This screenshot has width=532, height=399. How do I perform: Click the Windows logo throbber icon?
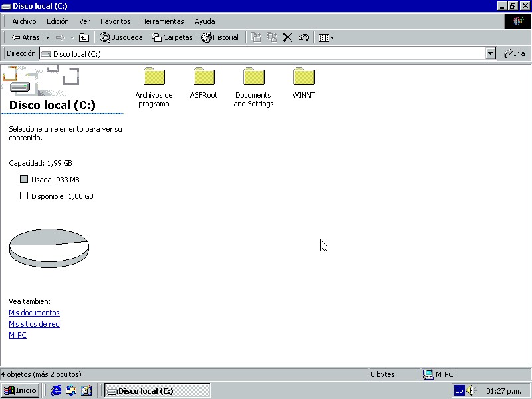point(518,21)
